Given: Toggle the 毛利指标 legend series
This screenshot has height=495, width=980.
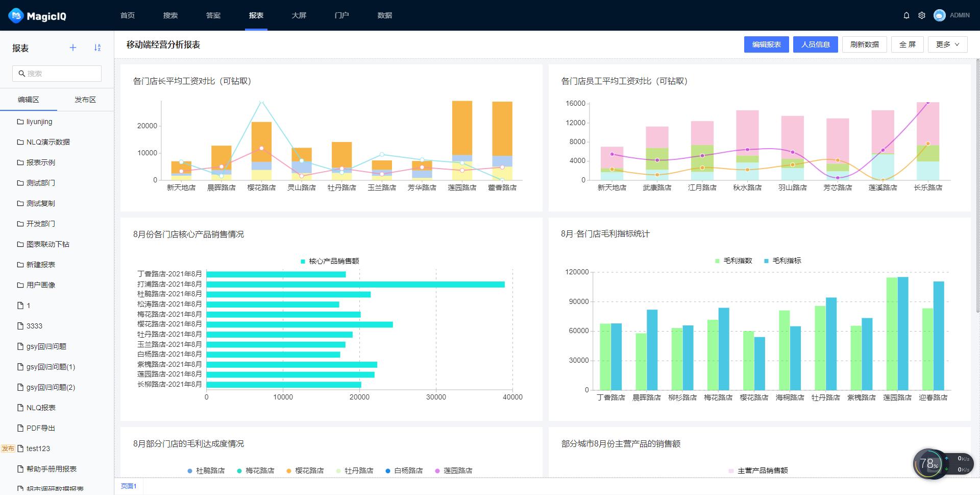Looking at the screenshot, I should tap(782, 261).
